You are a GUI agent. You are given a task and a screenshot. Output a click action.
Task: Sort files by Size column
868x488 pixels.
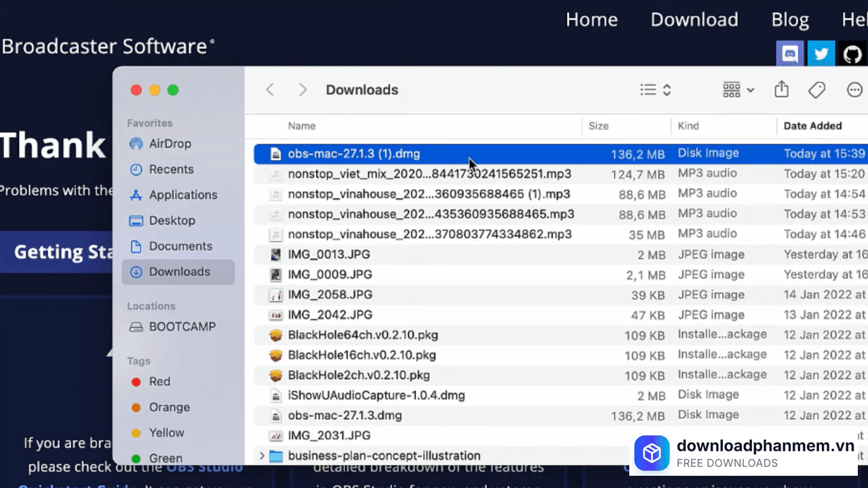599,126
